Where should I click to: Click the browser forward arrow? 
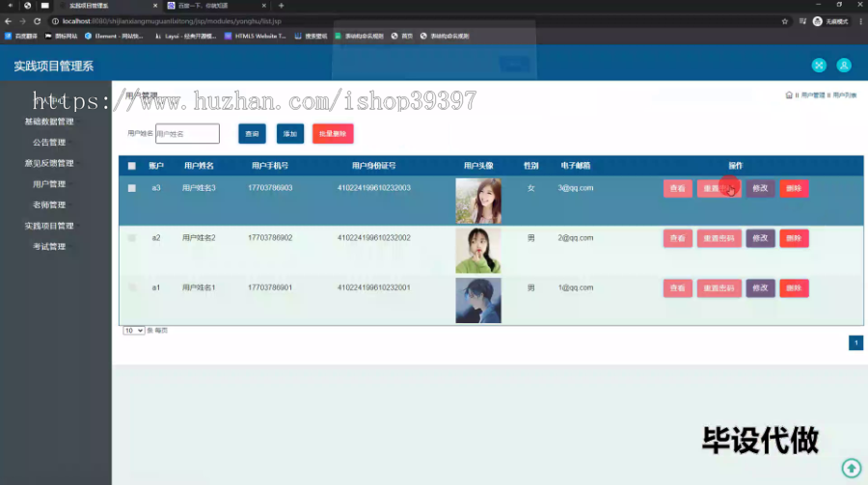(23, 21)
